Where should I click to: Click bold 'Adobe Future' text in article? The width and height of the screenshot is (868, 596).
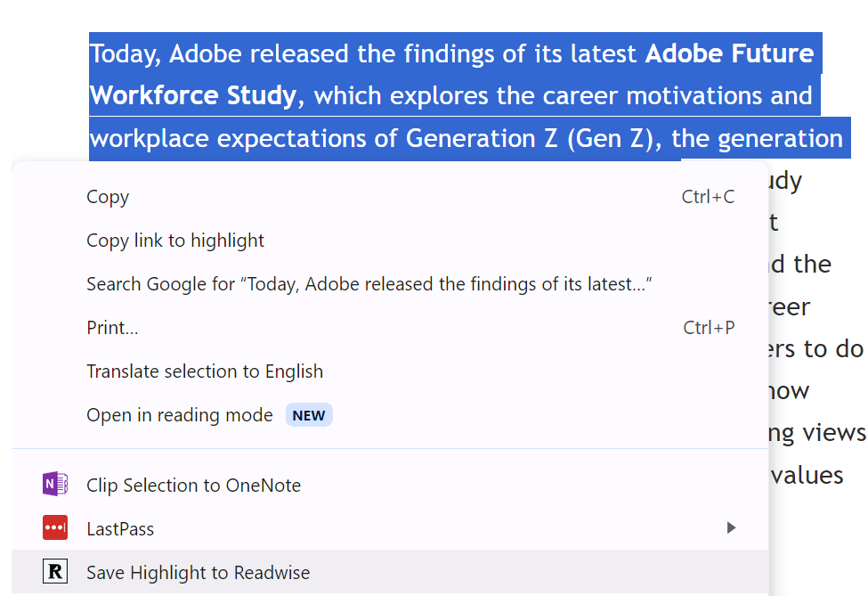[729, 53]
